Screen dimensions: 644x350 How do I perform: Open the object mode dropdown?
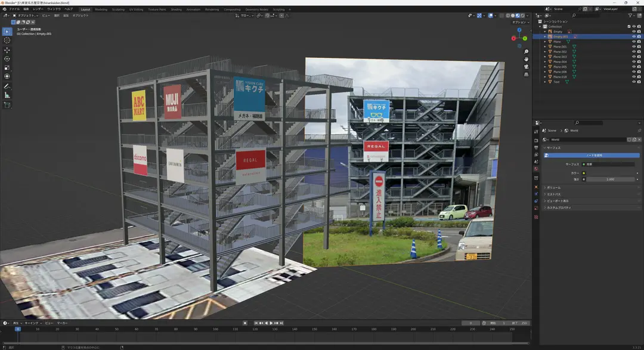26,16
